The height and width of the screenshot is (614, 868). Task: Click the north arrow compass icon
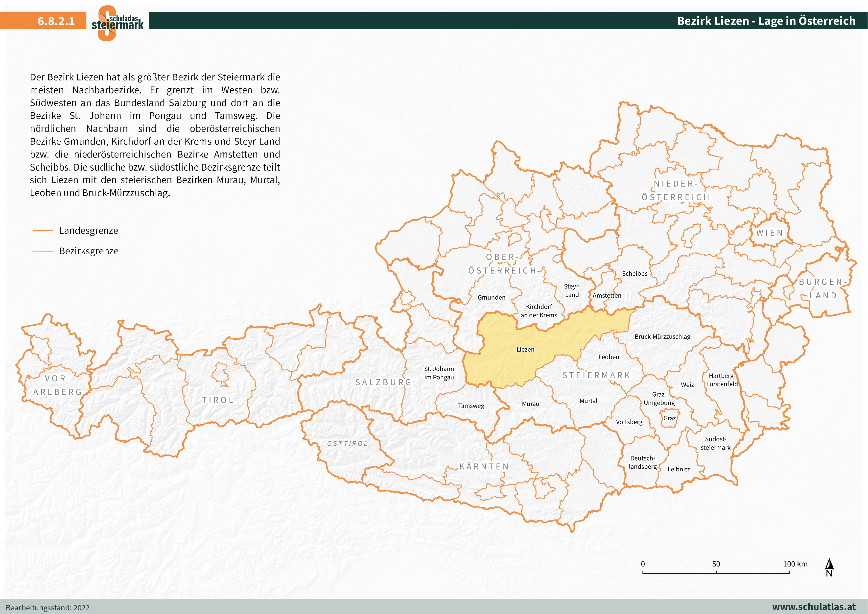coord(829,567)
